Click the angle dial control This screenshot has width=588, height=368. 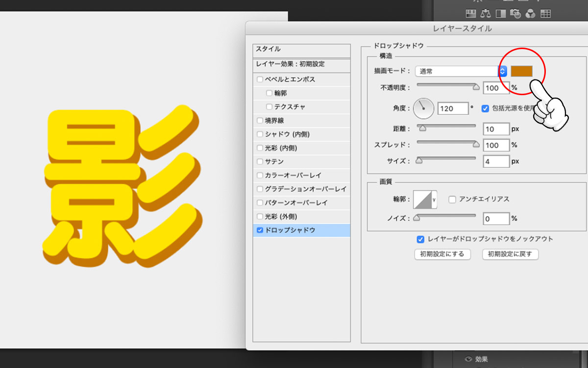(x=423, y=108)
